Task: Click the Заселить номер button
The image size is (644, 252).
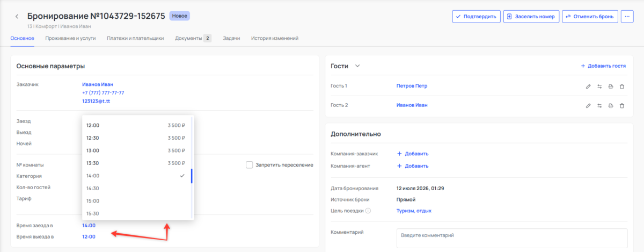Action: click(x=531, y=17)
